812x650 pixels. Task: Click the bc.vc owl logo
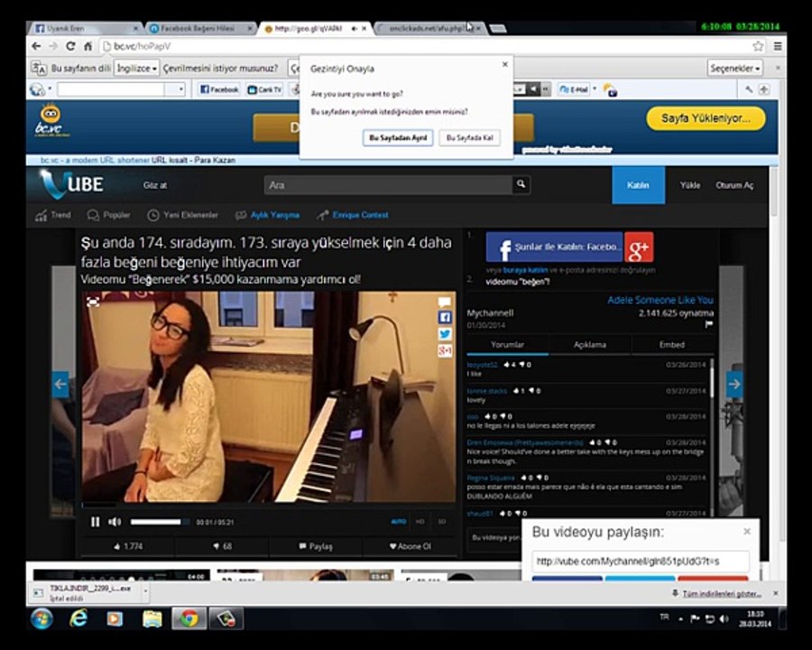(50, 120)
